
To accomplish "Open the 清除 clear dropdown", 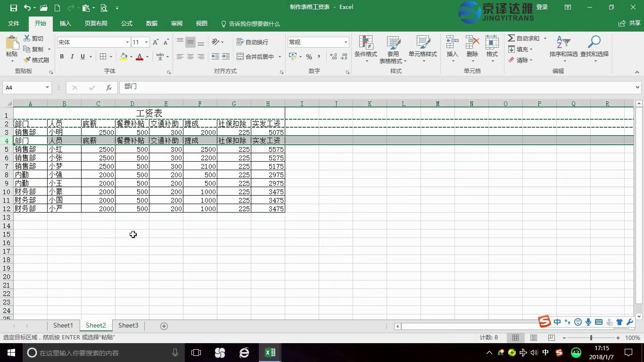I will click(x=520, y=60).
